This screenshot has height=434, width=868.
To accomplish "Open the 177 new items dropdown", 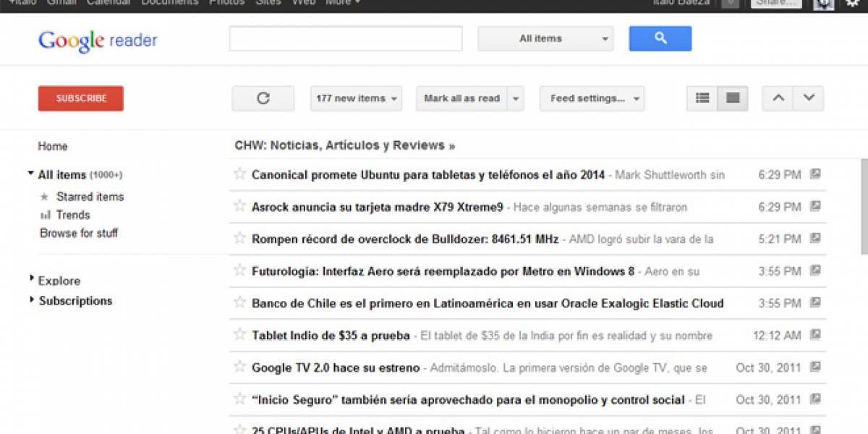I will 357,98.
